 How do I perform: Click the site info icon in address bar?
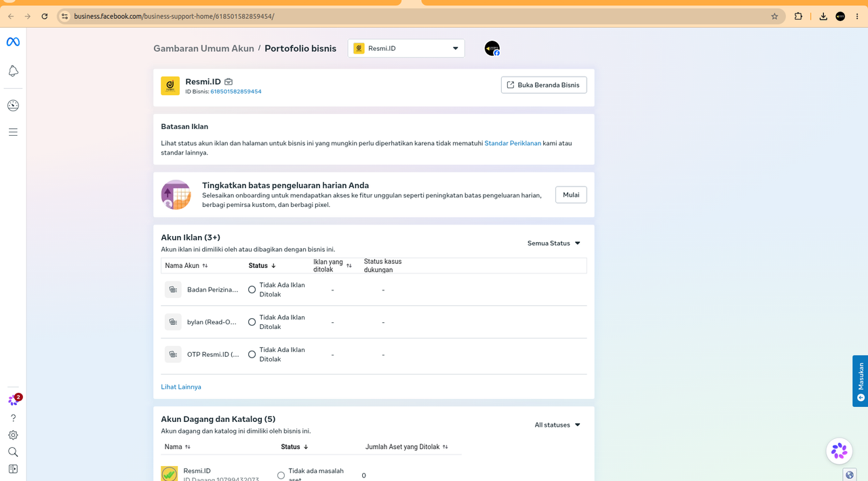point(64,16)
